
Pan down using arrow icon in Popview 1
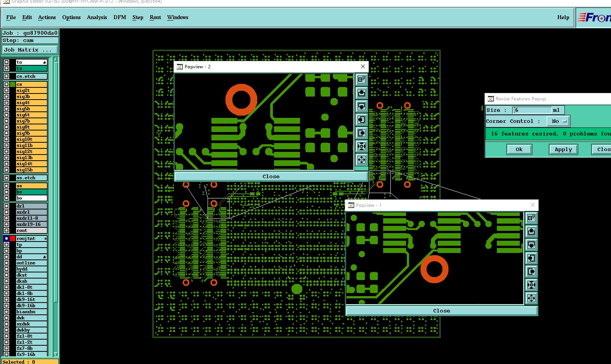click(x=531, y=245)
